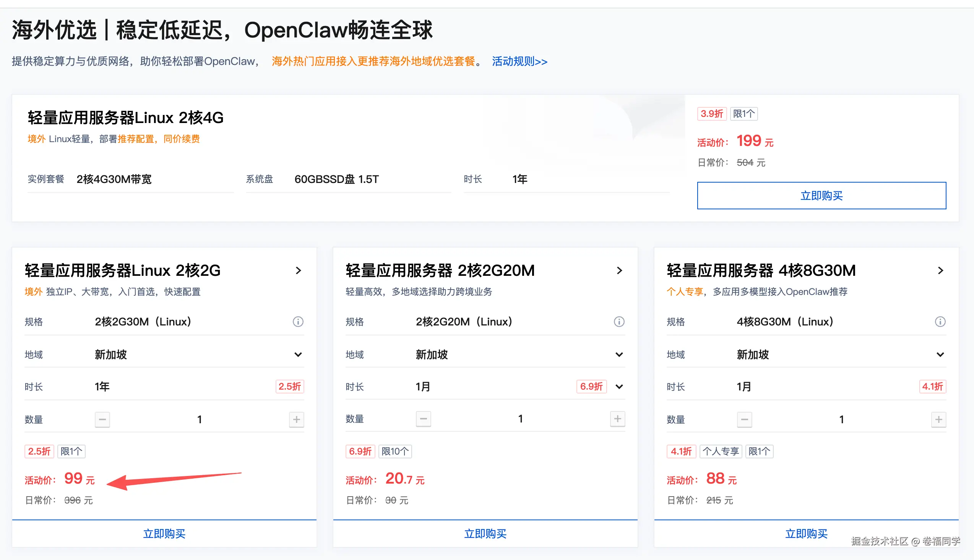Click 立即购买 under the 88元 plan
The width and height of the screenshot is (974, 560).
point(806,534)
